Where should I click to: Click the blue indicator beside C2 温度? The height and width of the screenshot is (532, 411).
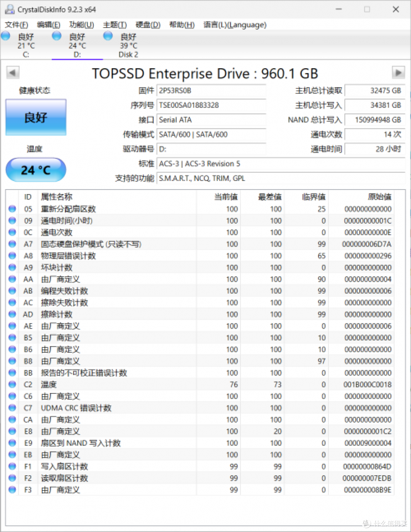[12, 384]
